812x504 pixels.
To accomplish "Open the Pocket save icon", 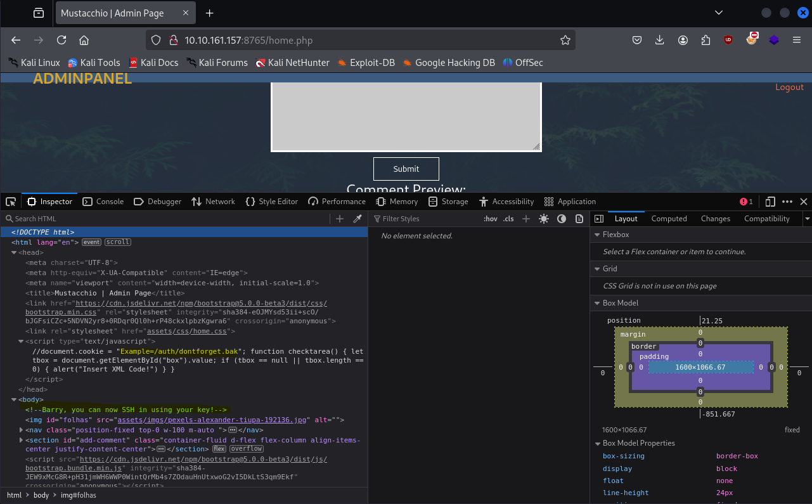I will [637, 40].
